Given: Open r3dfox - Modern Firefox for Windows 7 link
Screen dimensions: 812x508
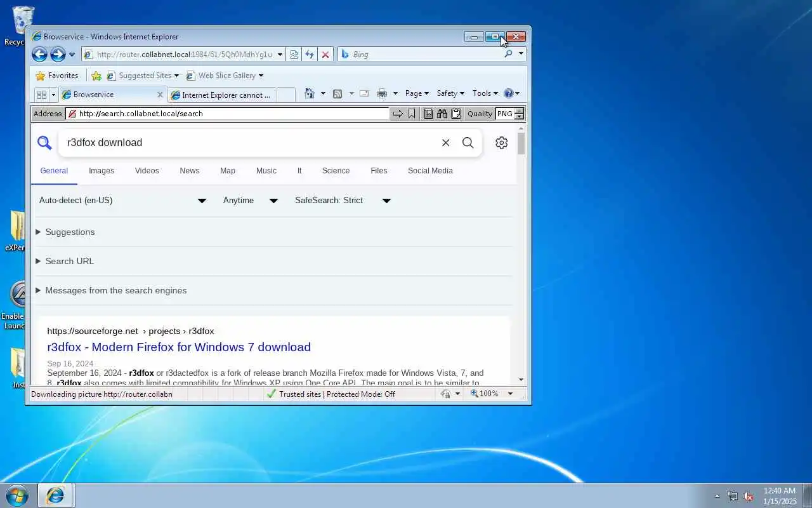Looking at the screenshot, I should pos(179,347).
